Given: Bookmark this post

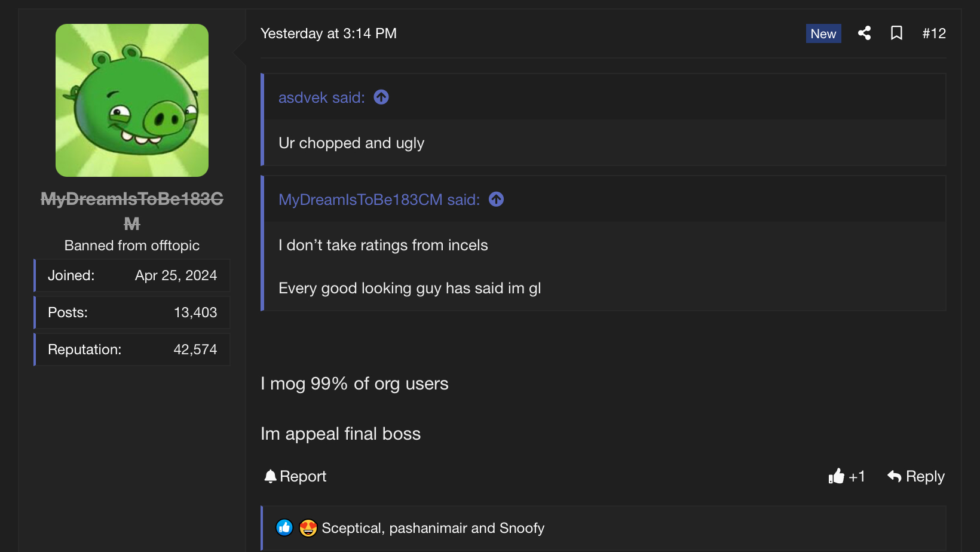Looking at the screenshot, I should coord(896,33).
